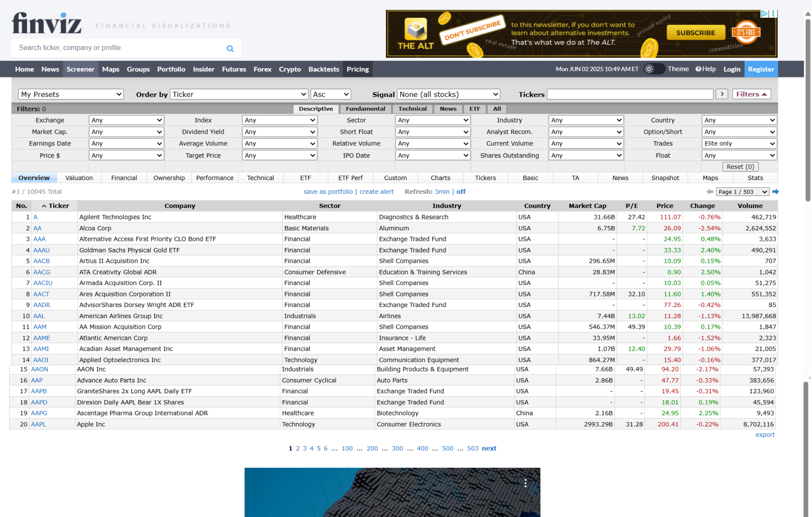Click the next pagination link
Screen dimensions: 812x517
[489, 448]
